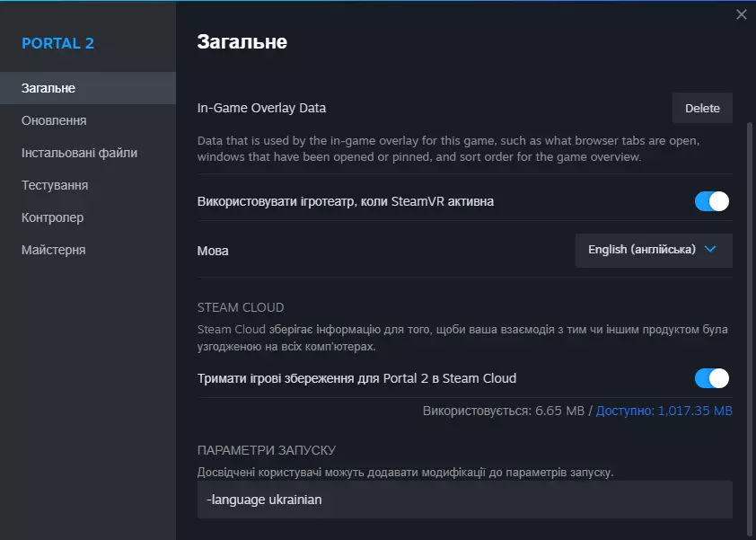Click the Загальне page heading
The width and height of the screenshot is (756, 540).
(242, 41)
